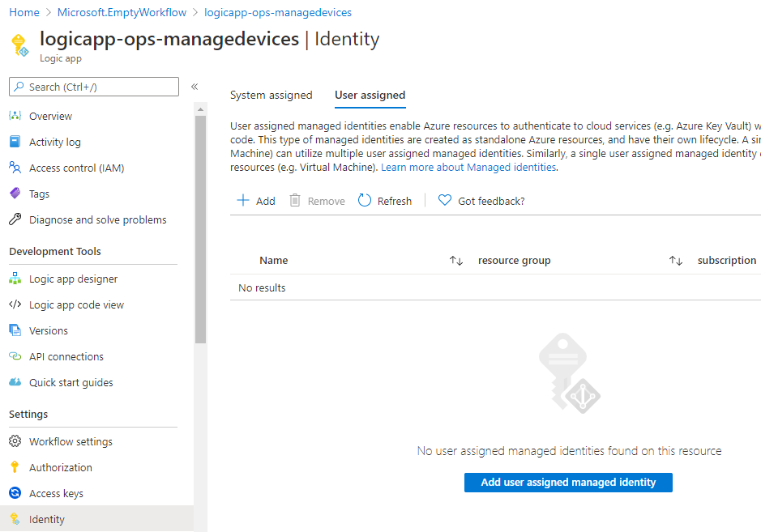Click Add user assigned managed identity button
Viewport: 761px width, 532px height.
click(x=568, y=482)
